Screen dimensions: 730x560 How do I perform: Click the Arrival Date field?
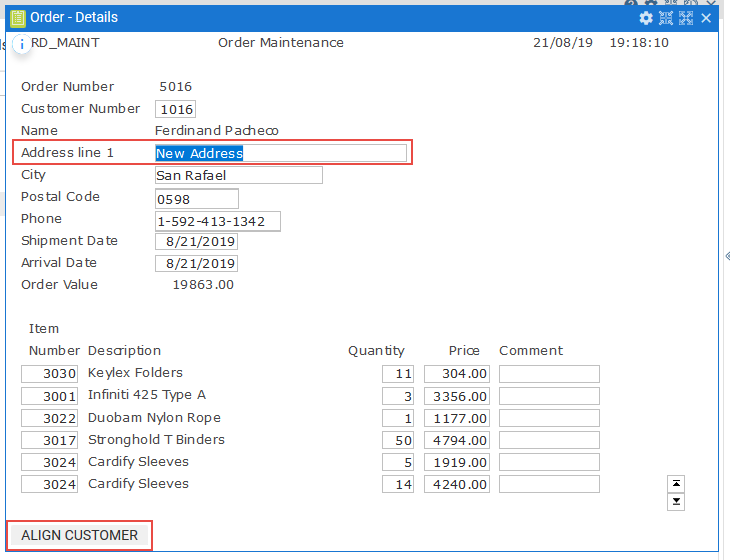click(x=196, y=264)
